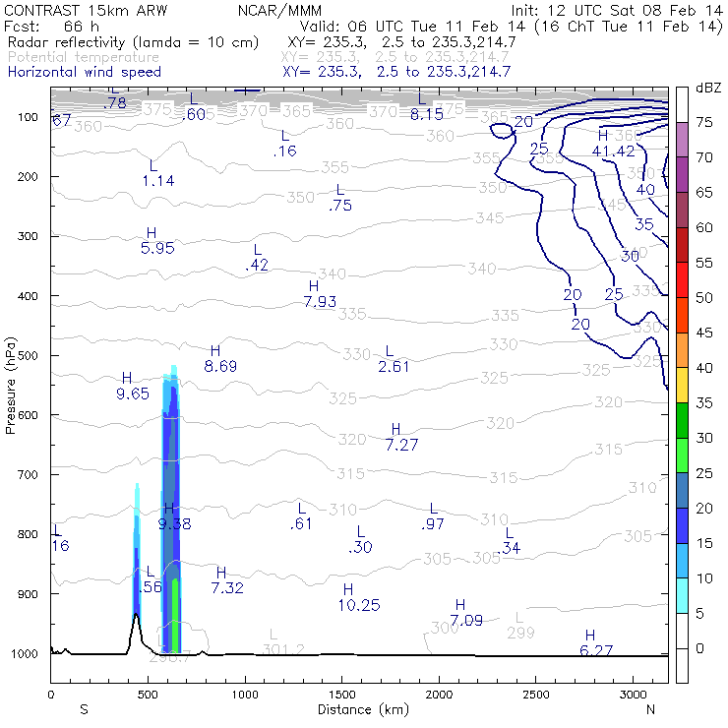The width and height of the screenshot is (728, 728).
Task: Pick the light green 25-30 dBZ colorbar segment
Action: (682, 455)
